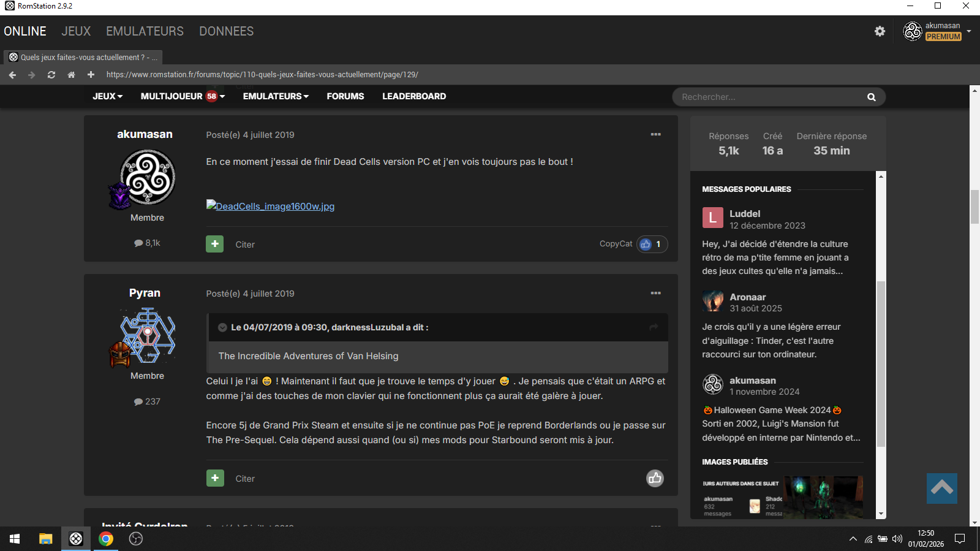The height and width of the screenshot is (551, 980).
Task: Open the FORUMS menu item
Action: (345, 96)
